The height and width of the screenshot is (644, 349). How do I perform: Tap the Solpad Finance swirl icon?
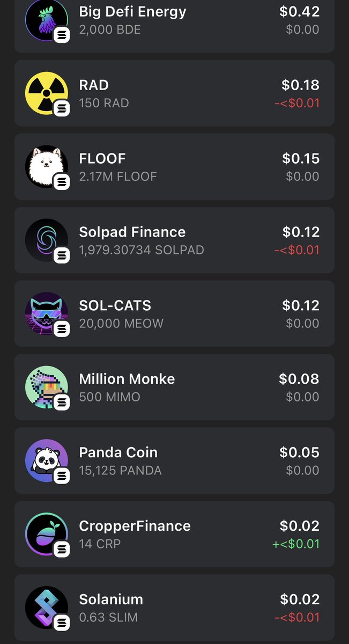pyautogui.click(x=47, y=240)
